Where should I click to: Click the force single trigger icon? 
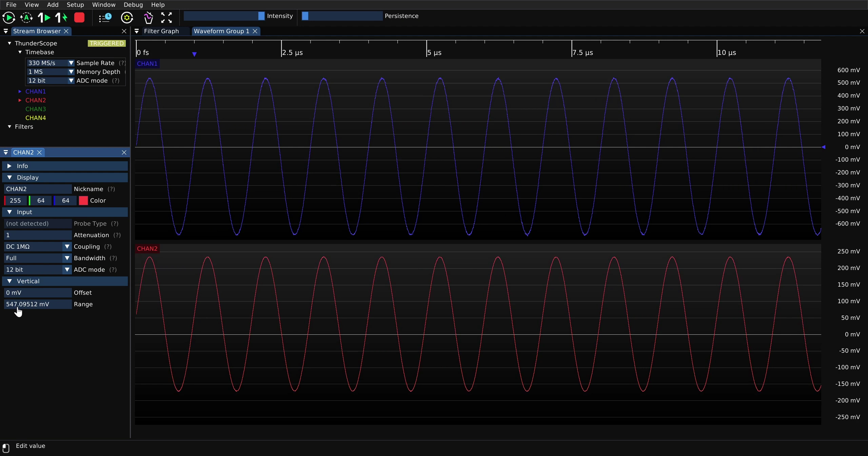click(61, 18)
